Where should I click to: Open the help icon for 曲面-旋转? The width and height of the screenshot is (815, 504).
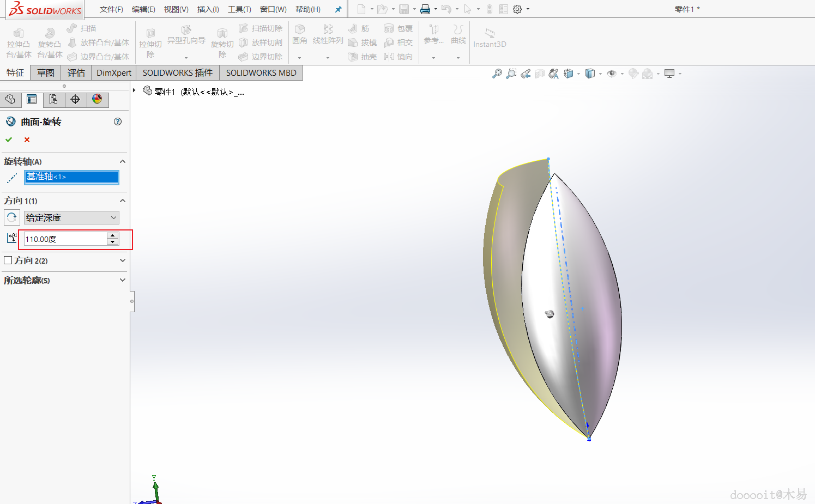point(118,122)
